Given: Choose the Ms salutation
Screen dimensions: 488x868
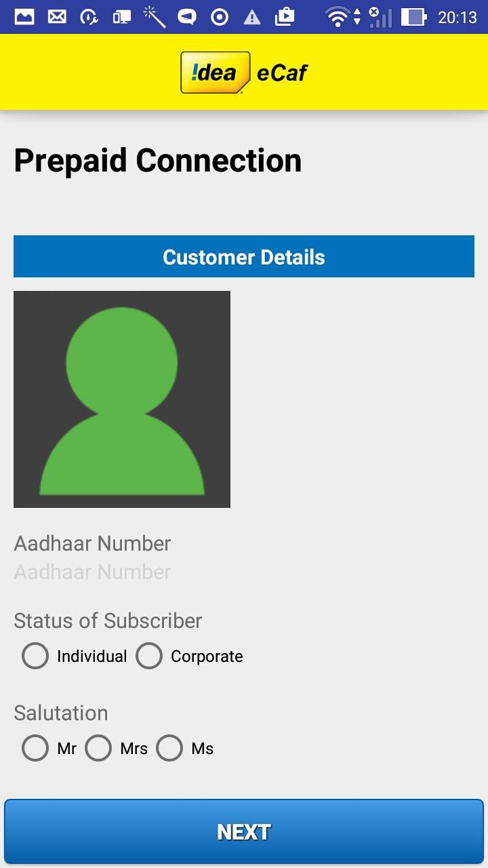Looking at the screenshot, I should 169,748.
